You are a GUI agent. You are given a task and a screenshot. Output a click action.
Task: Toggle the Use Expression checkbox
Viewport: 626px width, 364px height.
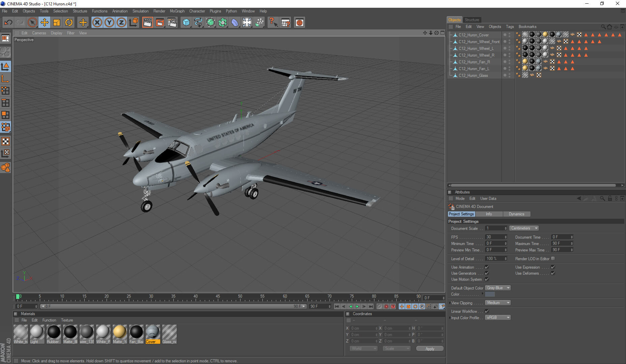[x=553, y=267]
